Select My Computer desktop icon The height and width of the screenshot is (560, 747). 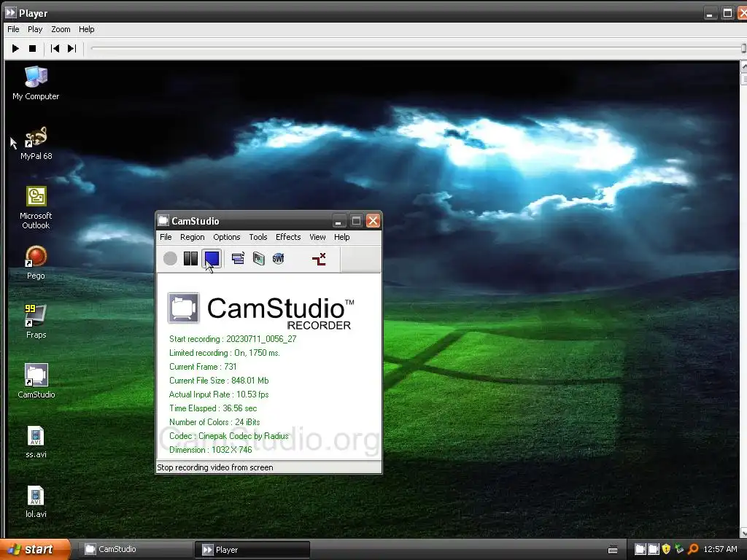click(36, 83)
